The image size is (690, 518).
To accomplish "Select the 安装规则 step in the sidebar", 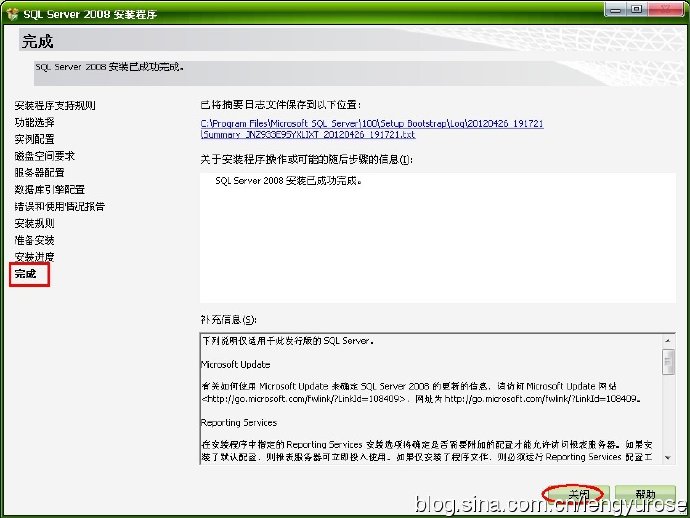I will click(x=34, y=223).
